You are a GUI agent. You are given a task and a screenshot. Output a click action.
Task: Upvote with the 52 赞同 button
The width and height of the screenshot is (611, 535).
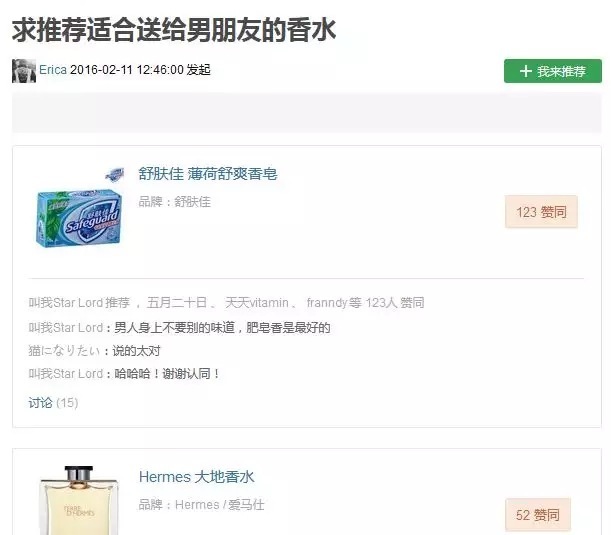(538, 515)
